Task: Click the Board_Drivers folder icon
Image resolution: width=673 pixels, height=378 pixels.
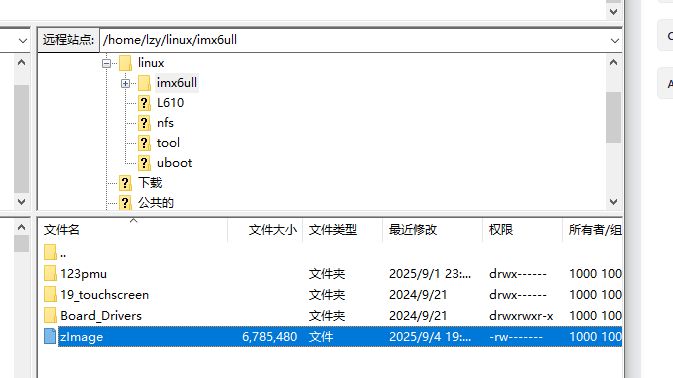Action: click(x=50, y=315)
